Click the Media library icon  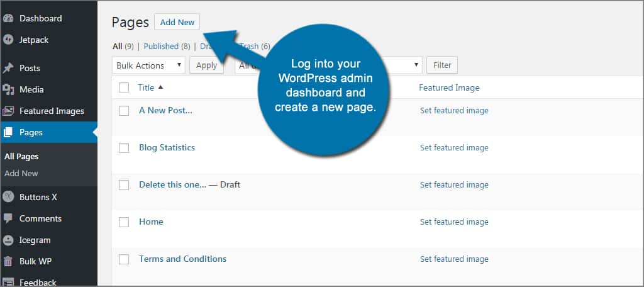[x=8, y=89]
